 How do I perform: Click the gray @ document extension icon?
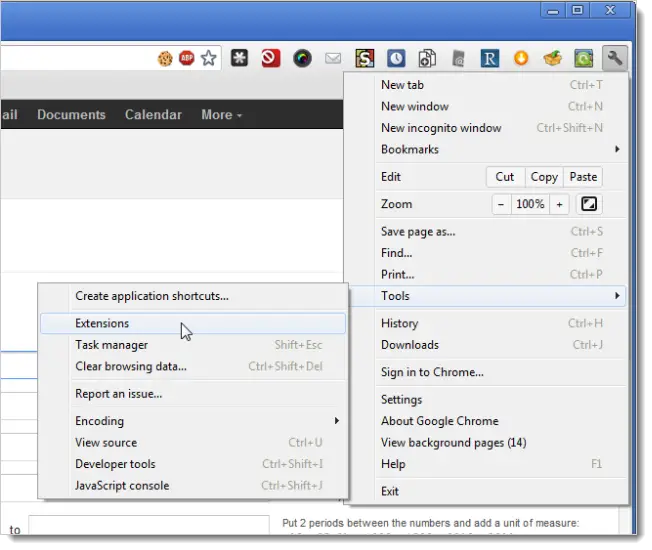point(458,59)
